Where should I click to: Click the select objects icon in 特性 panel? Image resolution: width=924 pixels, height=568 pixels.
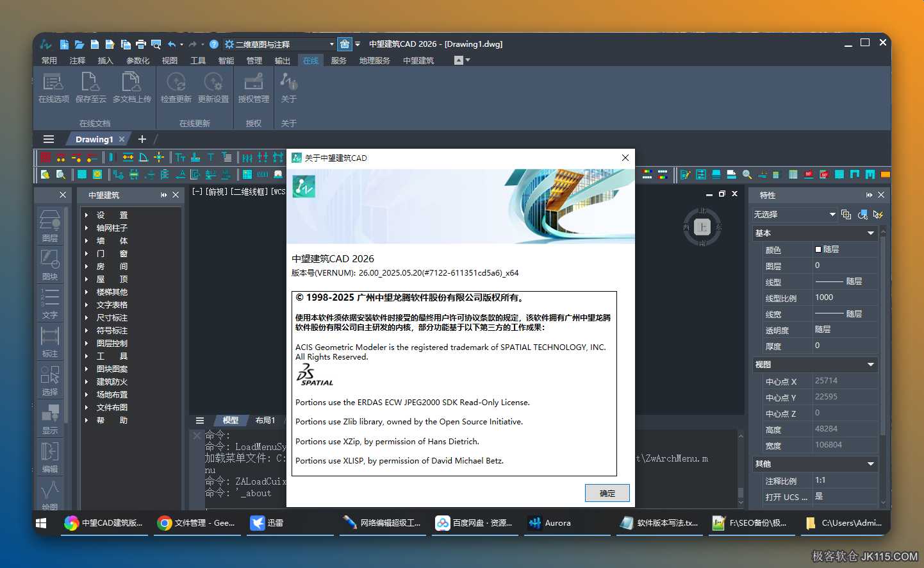862,214
